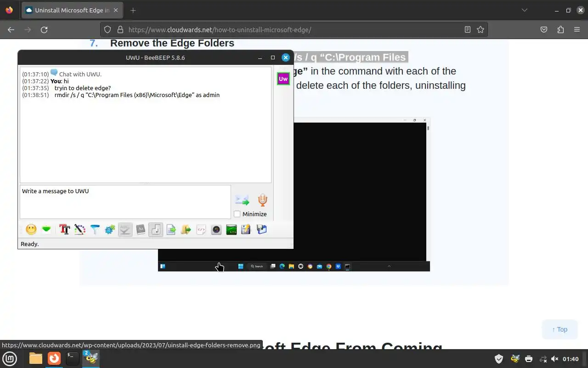Open the printer tray icon

(529, 359)
